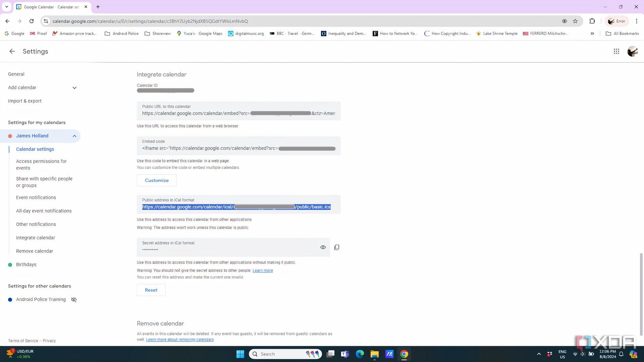Viewport: 644px width, 362px height.
Task: Open Amazon price tracker bookmark
Action: coord(74,34)
